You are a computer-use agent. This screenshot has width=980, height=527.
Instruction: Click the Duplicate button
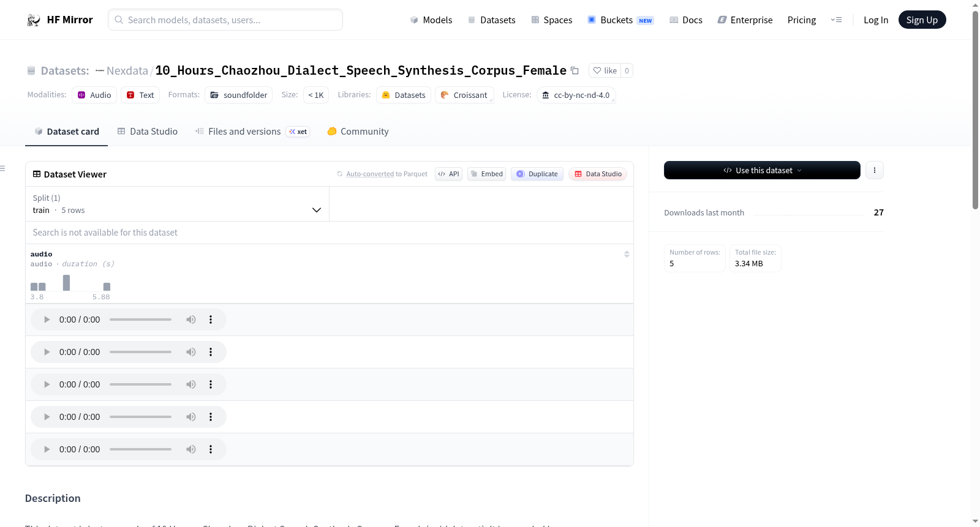click(x=537, y=174)
